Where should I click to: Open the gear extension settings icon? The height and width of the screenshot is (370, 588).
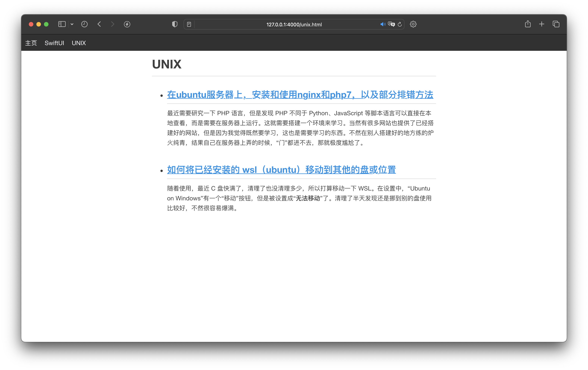(x=413, y=24)
